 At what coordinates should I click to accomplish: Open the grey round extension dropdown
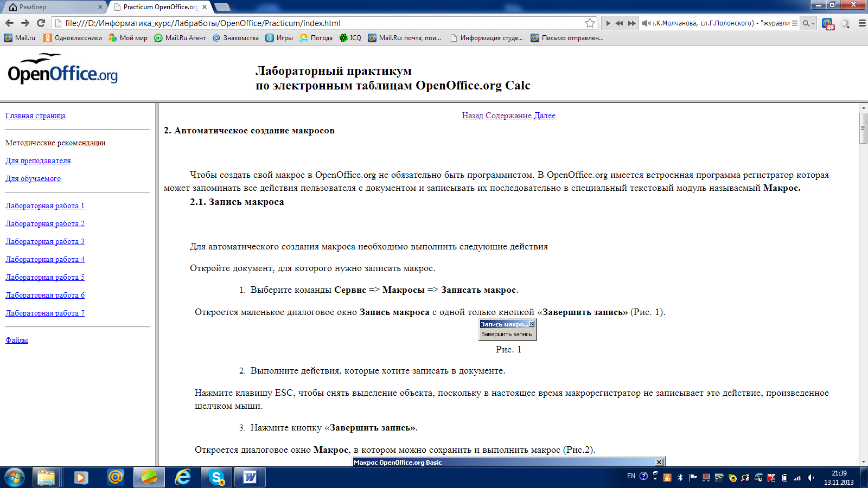pyautogui.click(x=845, y=24)
